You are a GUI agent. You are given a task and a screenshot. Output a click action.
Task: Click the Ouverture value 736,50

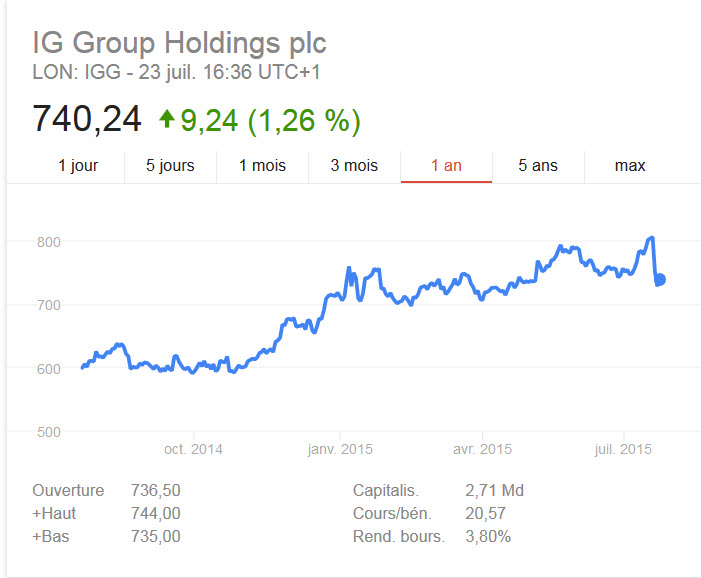click(155, 490)
